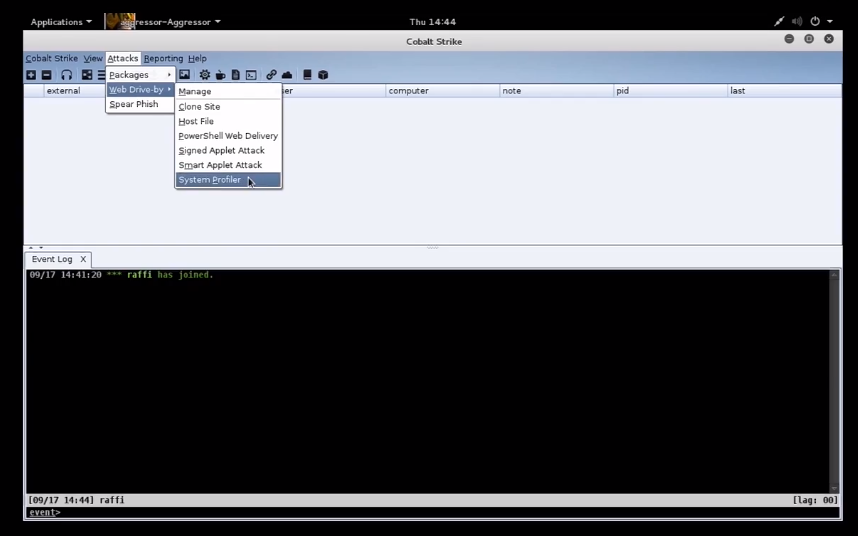This screenshot has height=536, width=858.
Task: Open the View menu
Action: (92, 58)
